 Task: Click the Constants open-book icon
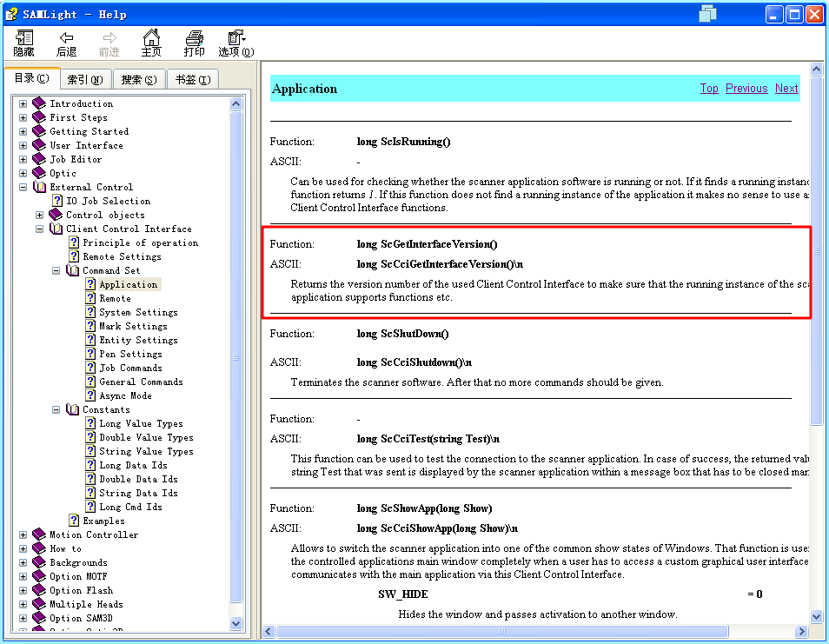(x=72, y=409)
